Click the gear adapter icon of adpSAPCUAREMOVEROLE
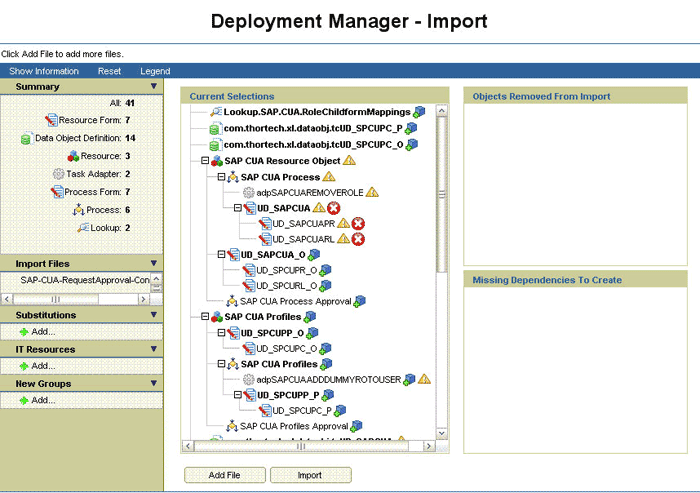700x493 pixels. click(x=249, y=192)
